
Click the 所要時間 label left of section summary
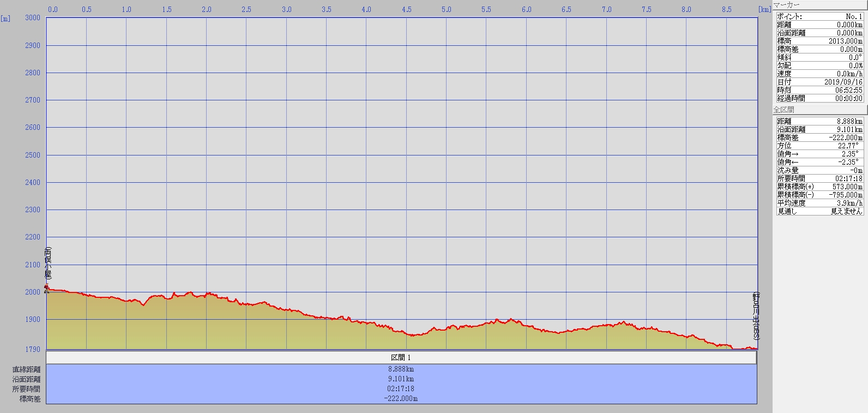[x=26, y=389]
